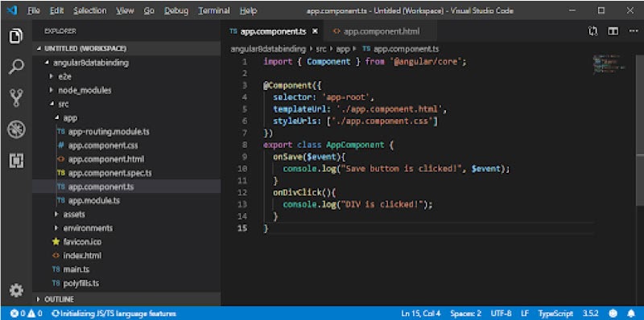
Task: Open the Go menu
Action: click(149, 10)
